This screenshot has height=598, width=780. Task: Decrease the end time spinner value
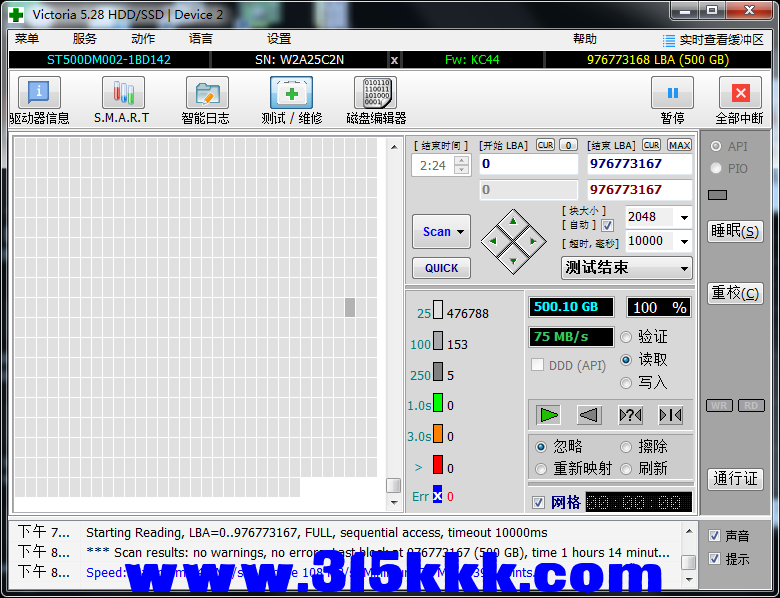click(462, 170)
